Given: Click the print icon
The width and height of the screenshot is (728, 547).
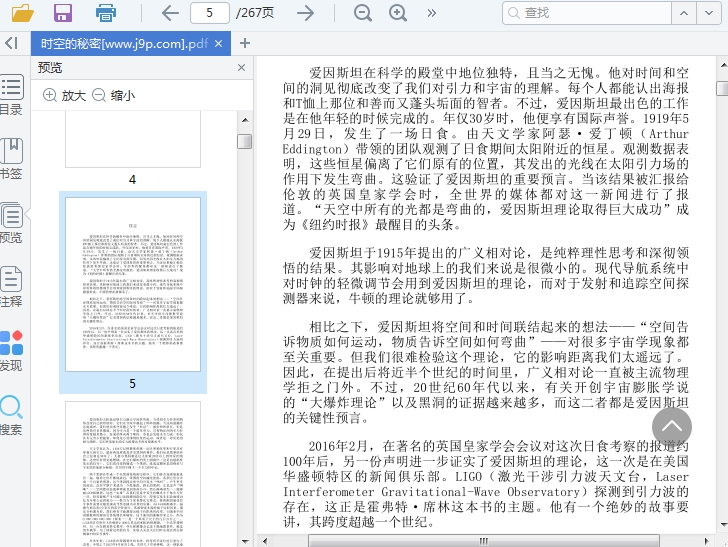Looking at the screenshot, I should coord(105,13).
